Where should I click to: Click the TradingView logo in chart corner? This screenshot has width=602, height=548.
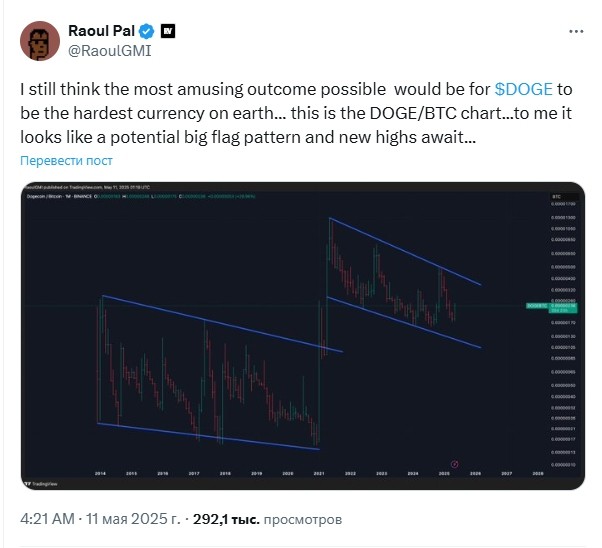pyautogui.click(x=39, y=482)
